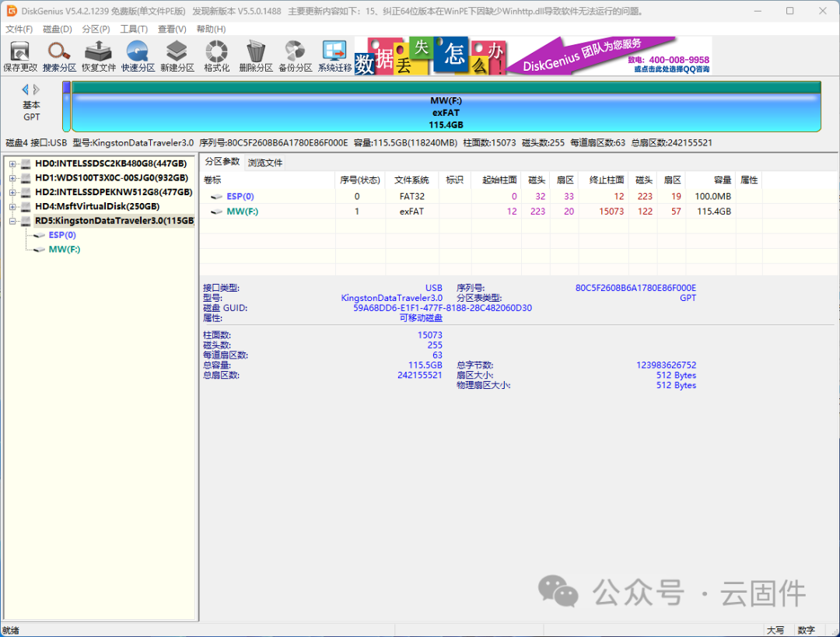Click the ESP(0) row icon in the partition table
840x637 pixels.
(x=216, y=197)
